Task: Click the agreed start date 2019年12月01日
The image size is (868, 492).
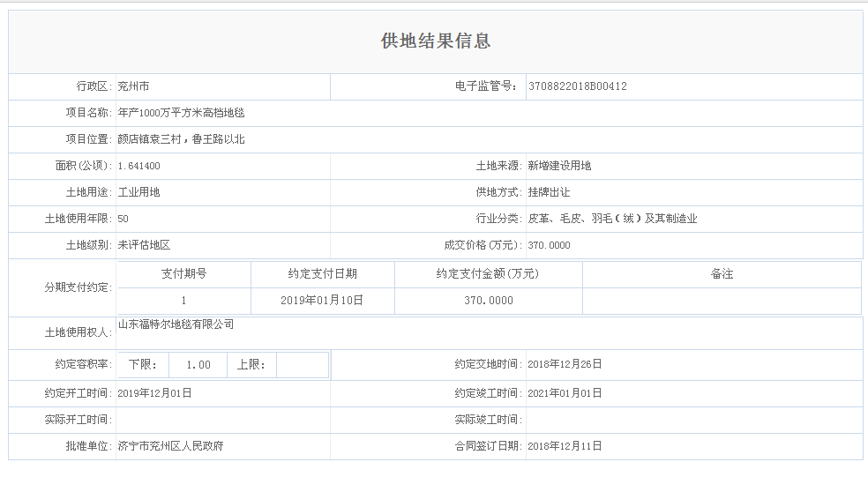Action: click(x=154, y=393)
